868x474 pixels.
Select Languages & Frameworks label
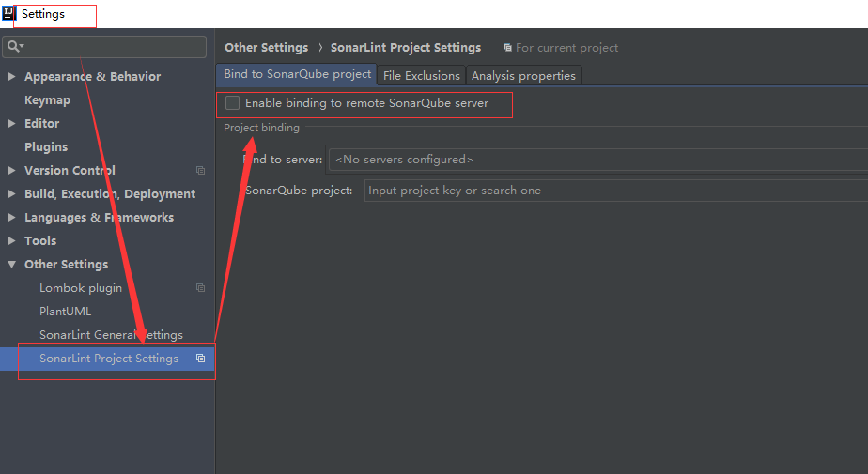click(x=99, y=218)
